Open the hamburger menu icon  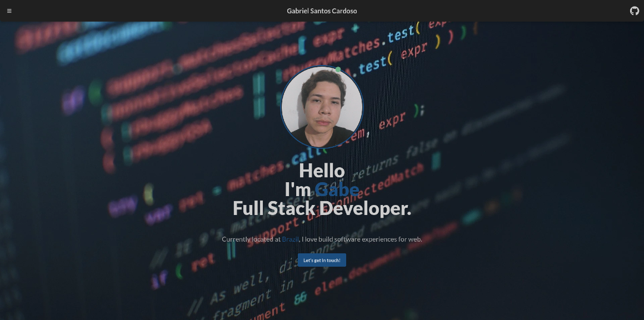(x=9, y=11)
